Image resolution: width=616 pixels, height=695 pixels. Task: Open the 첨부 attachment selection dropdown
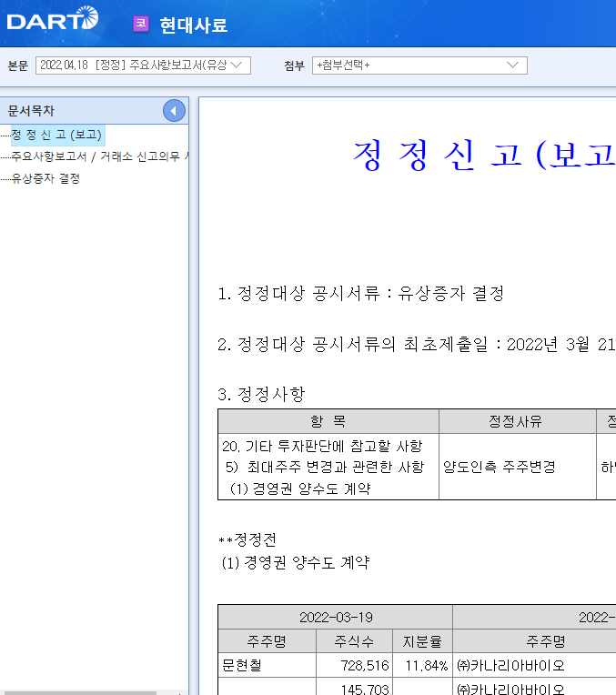(419, 65)
